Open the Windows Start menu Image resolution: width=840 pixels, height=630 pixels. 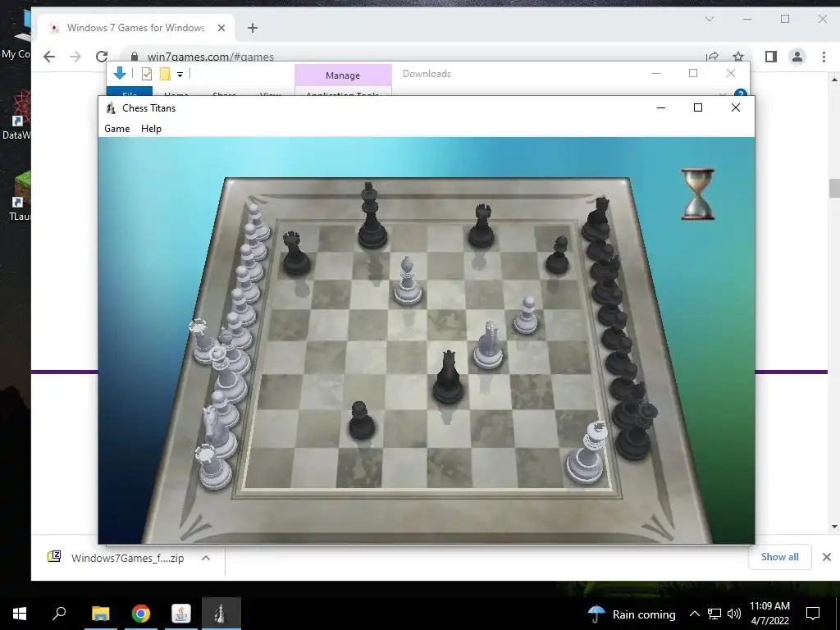pyautogui.click(x=20, y=614)
